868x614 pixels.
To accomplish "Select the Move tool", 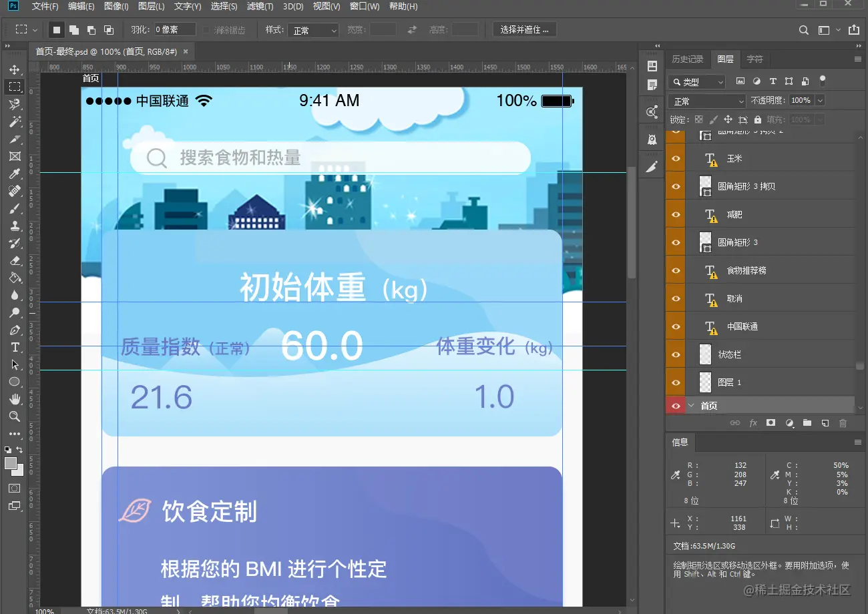I will tap(15, 70).
